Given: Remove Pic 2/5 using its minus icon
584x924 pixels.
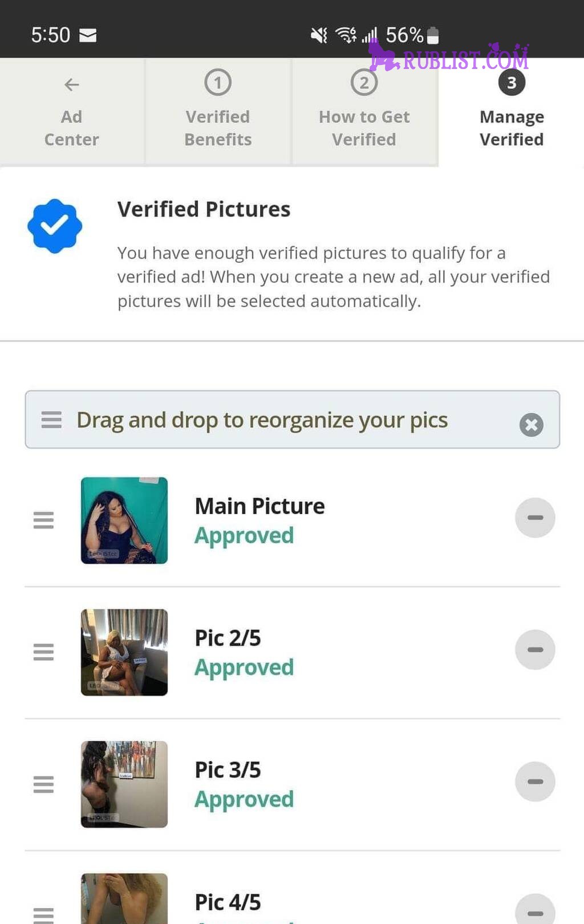Looking at the screenshot, I should coord(535,650).
